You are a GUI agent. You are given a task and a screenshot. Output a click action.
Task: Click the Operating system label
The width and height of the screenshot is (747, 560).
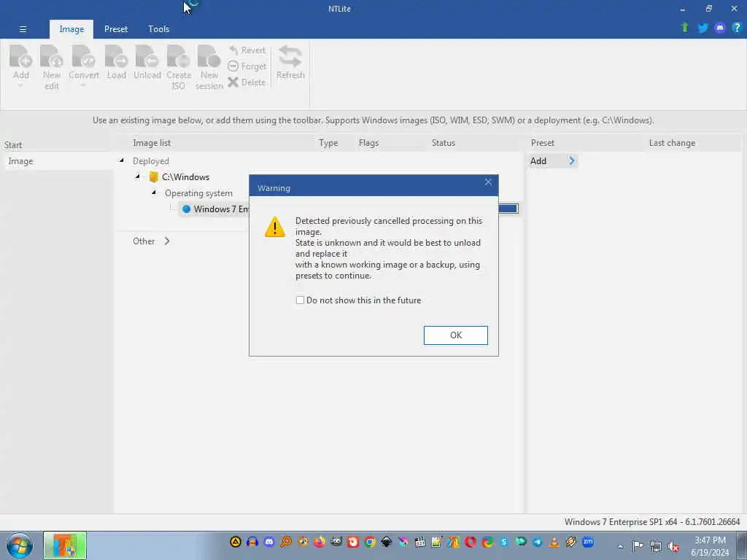pyautogui.click(x=198, y=193)
